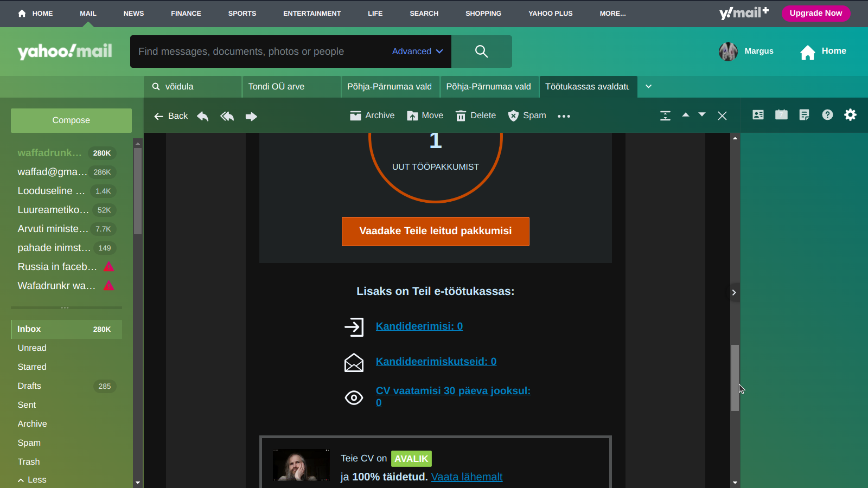
Task: Open ENTERTAINMENT in the top navigation
Action: point(312,14)
